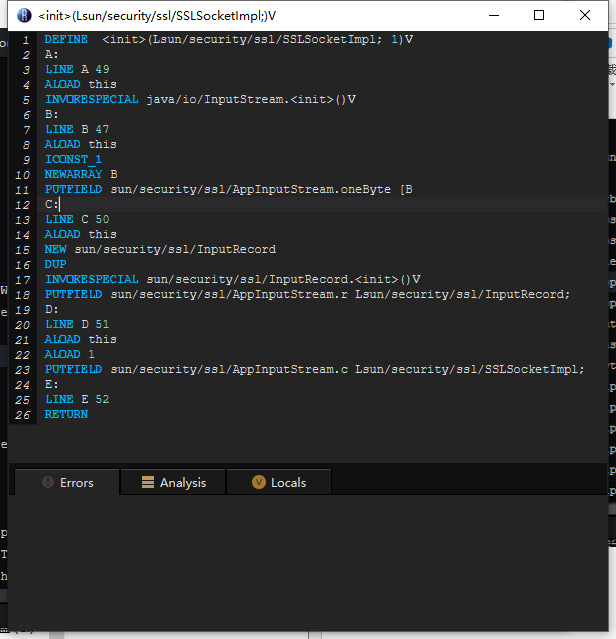616x639 pixels.
Task: Click the DEFINE keyword on line 1
Action: (66, 39)
